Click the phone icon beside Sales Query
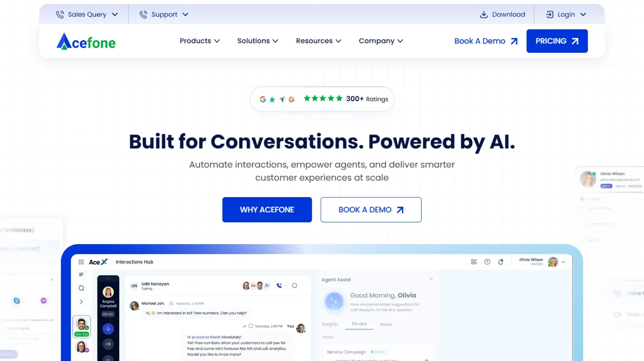This screenshot has height=361, width=644. 60,15
